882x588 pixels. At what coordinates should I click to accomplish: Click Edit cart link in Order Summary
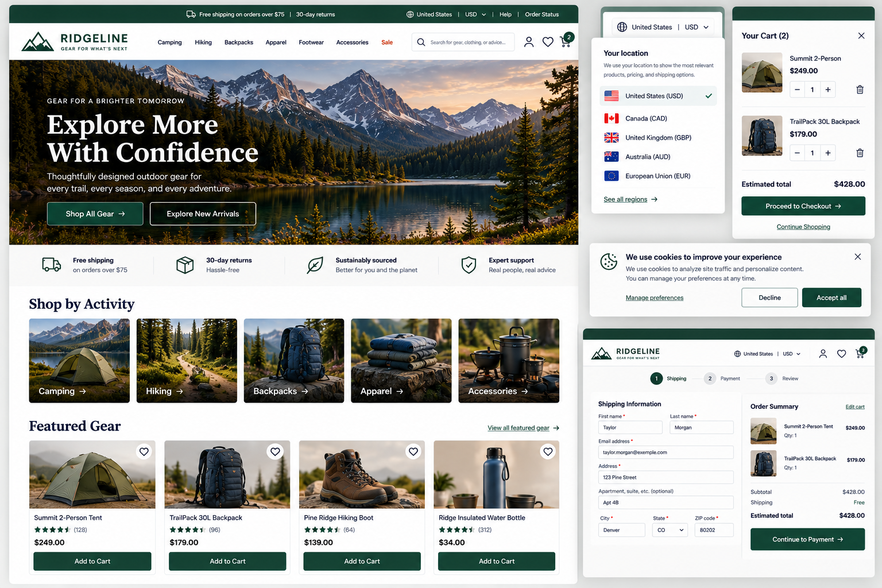[x=854, y=407]
